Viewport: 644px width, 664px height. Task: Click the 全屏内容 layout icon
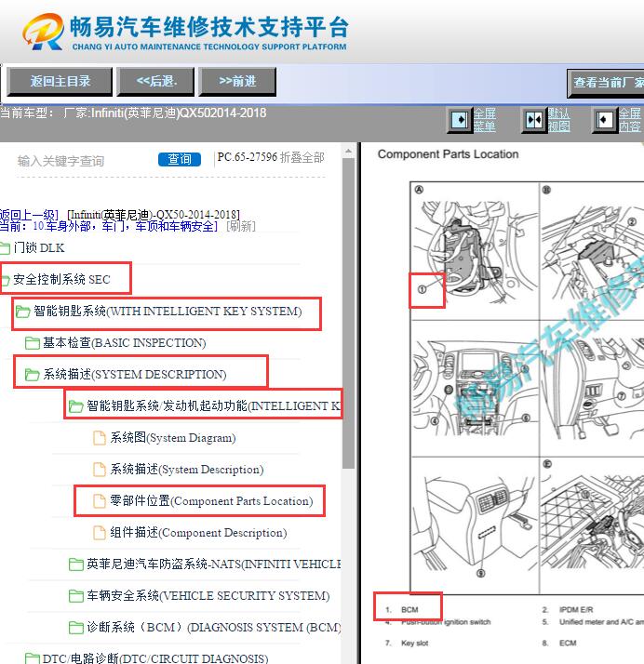[604, 120]
